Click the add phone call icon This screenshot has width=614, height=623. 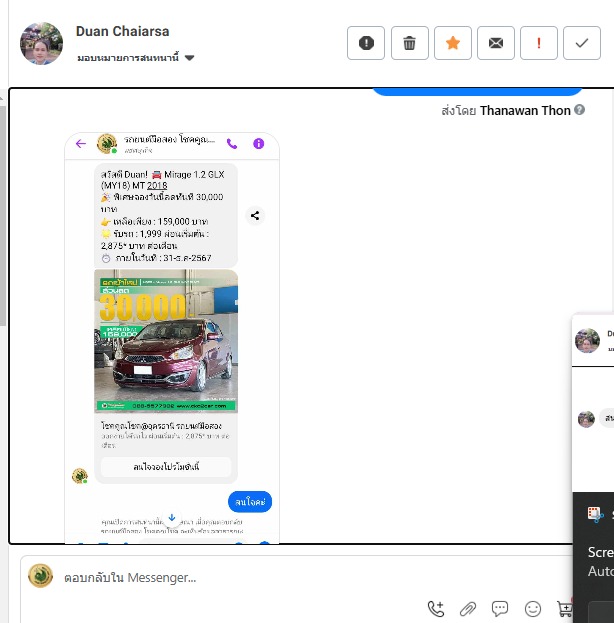click(x=436, y=608)
